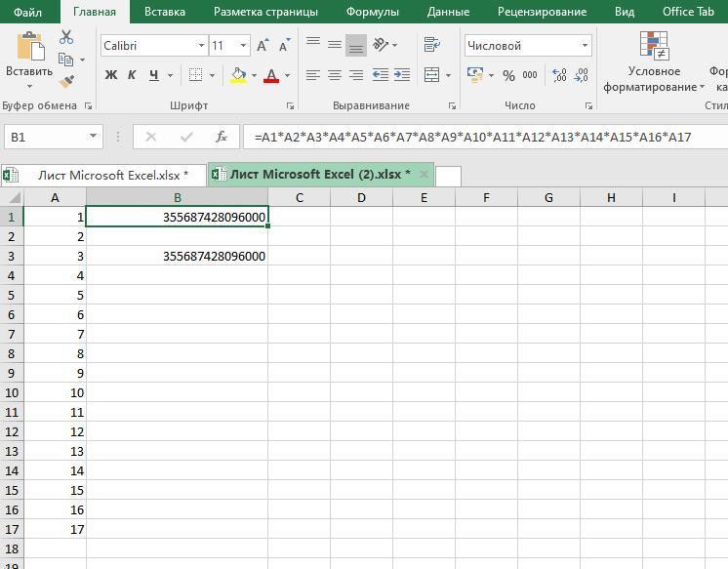This screenshot has width=728, height=569.
Task: Open the Calibri font name dropdown
Action: [201, 46]
